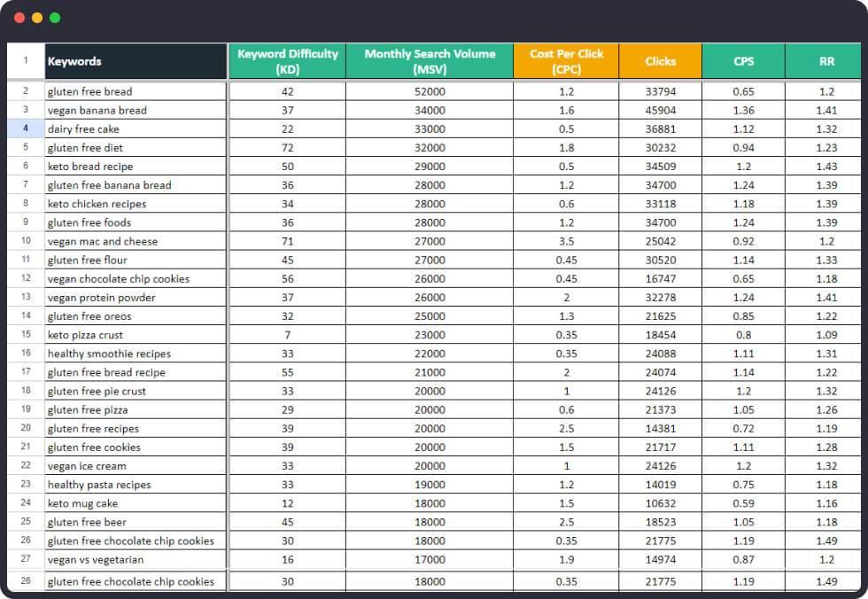This screenshot has width=868, height=599.
Task: Click the 'gluten free bread' keyword cell
Action: pyautogui.click(x=135, y=91)
